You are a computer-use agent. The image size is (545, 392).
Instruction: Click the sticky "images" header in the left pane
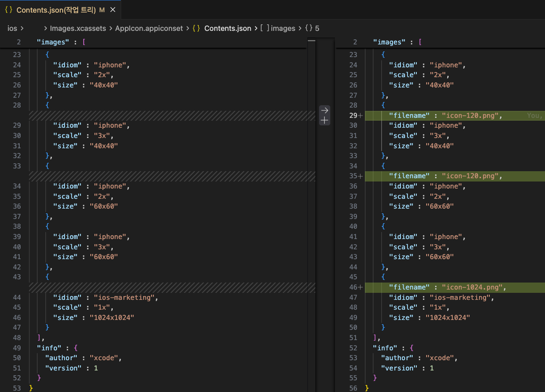[51, 42]
